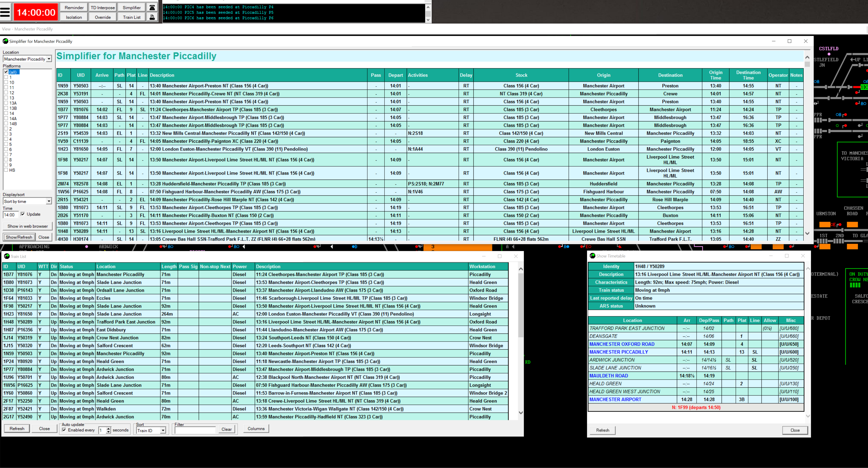Open the hamburger main menu
868x468 pixels.
tap(5, 12)
